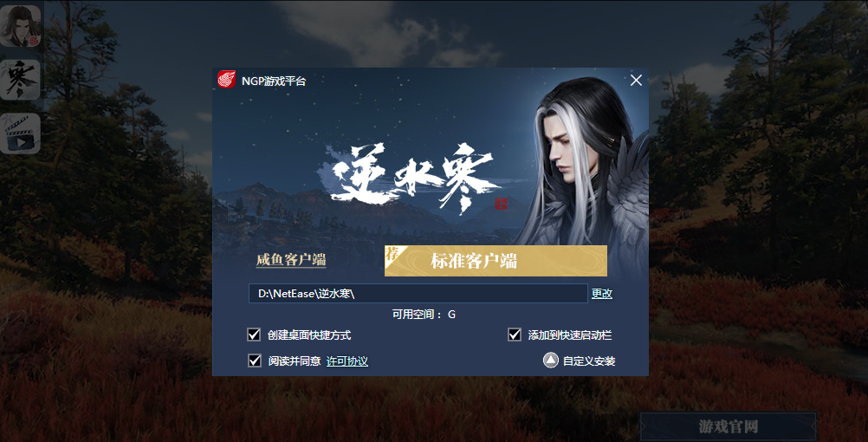
Task: Toggle the 阅读并同意 agreement checkbox
Action: click(255, 361)
